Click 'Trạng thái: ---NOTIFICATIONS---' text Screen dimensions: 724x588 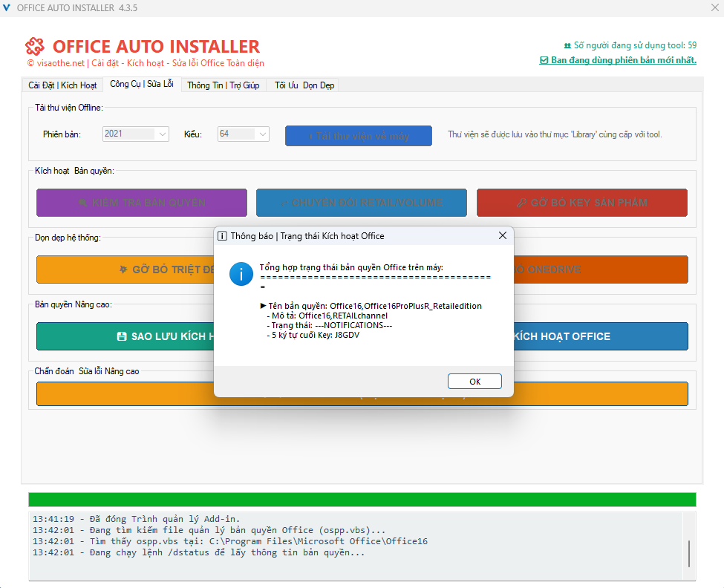(x=329, y=325)
